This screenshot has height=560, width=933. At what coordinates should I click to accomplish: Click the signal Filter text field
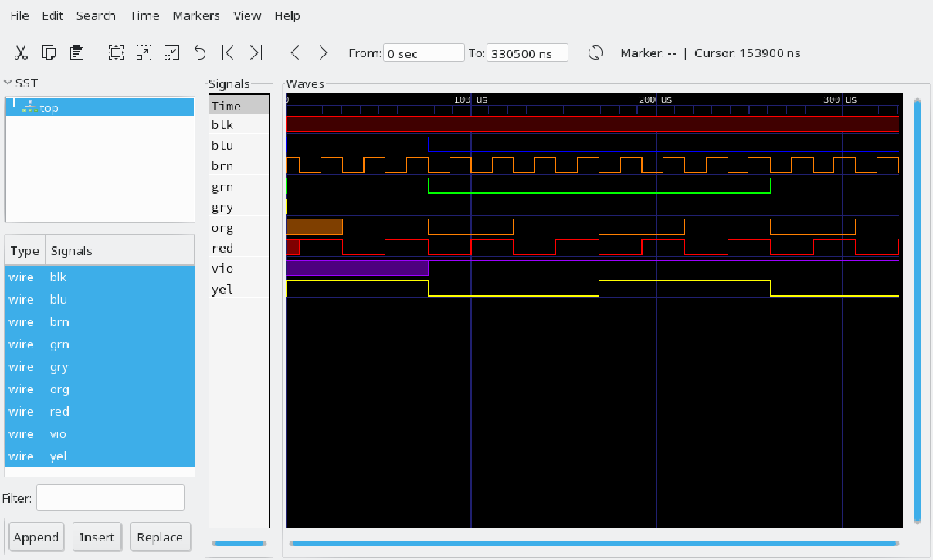click(110, 497)
